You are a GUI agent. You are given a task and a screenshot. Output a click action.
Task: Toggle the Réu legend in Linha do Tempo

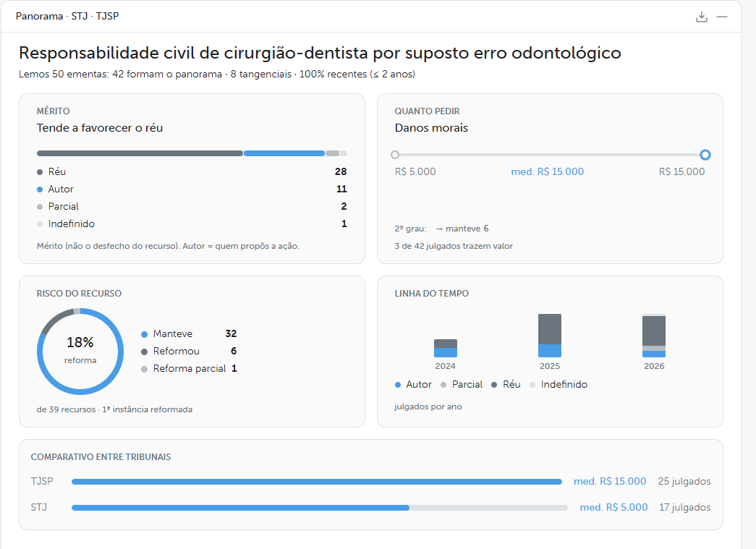[506, 384]
